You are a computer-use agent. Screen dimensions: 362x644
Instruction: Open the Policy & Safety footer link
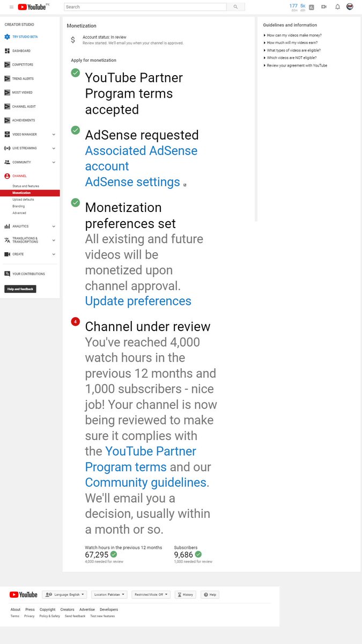[50, 616]
